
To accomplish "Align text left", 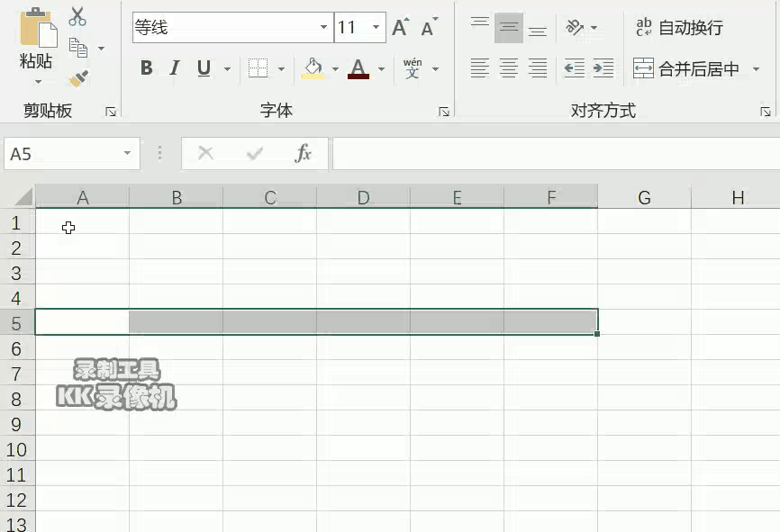I will pyautogui.click(x=480, y=68).
